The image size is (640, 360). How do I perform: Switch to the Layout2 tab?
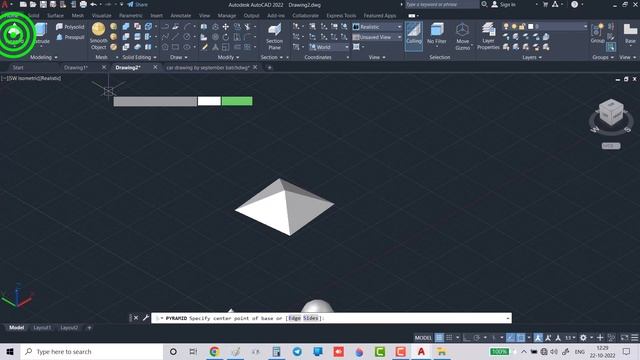69,327
